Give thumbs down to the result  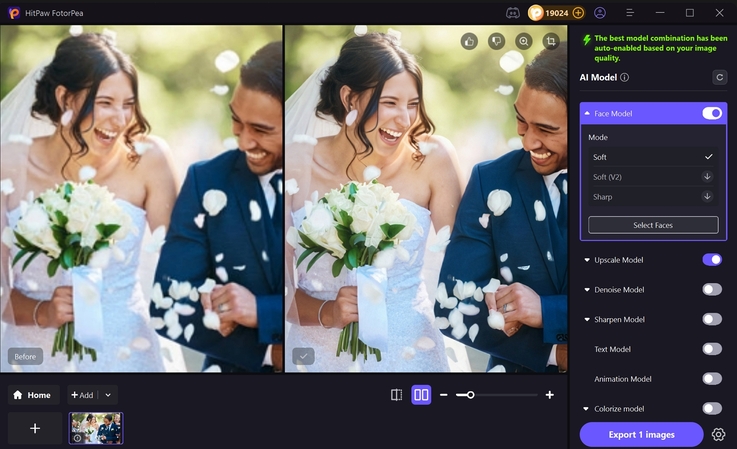pyautogui.click(x=496, y=41)
